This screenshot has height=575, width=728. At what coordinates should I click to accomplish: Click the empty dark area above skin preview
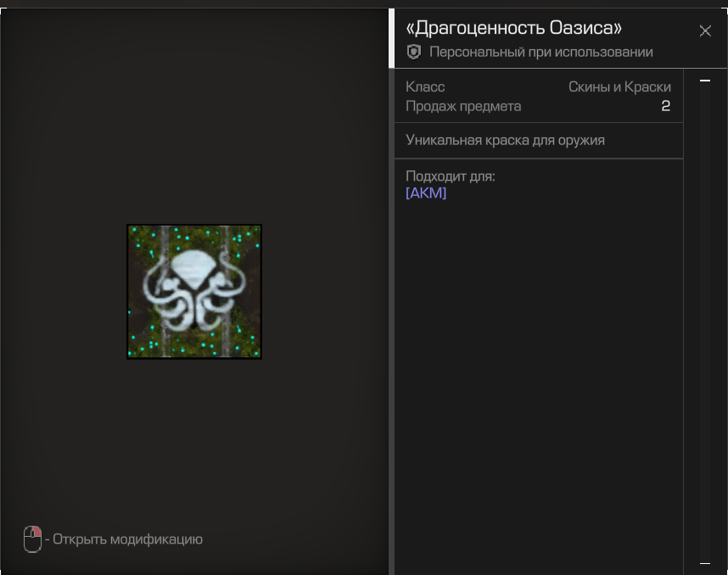194,127
